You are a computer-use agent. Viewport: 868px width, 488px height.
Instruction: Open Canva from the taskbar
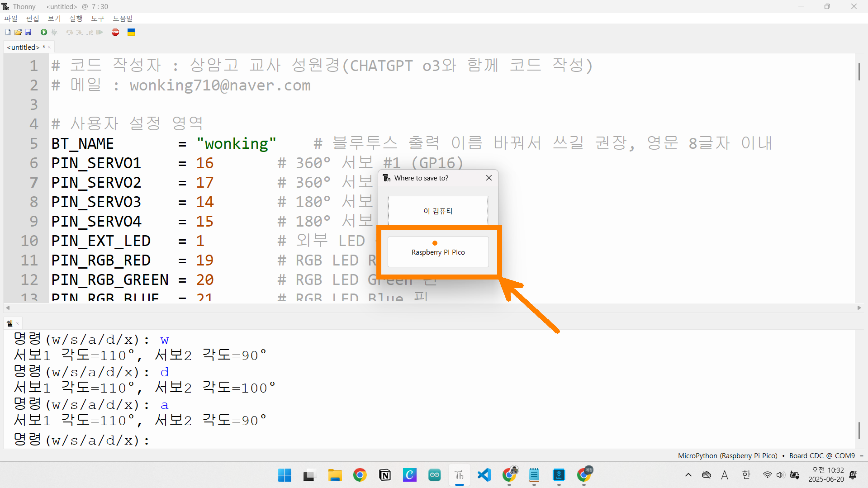click(410, 475)
